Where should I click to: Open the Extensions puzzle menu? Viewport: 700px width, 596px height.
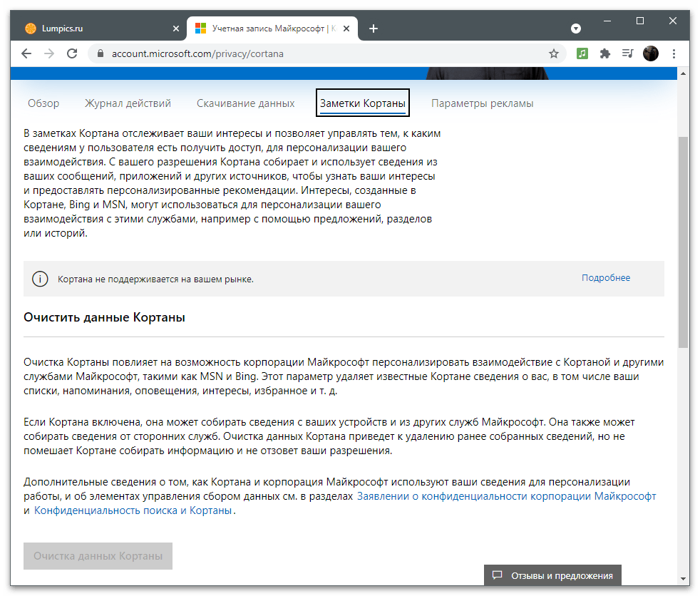[x=605, y=54]
